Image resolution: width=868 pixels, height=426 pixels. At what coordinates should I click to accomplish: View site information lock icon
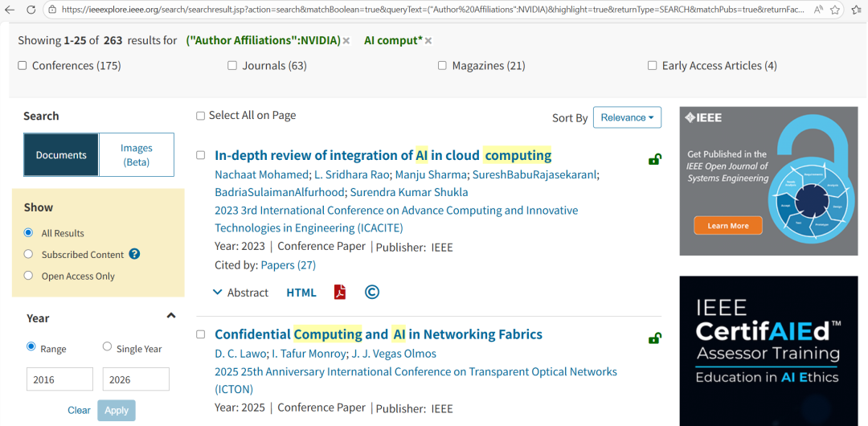(52, 10)
